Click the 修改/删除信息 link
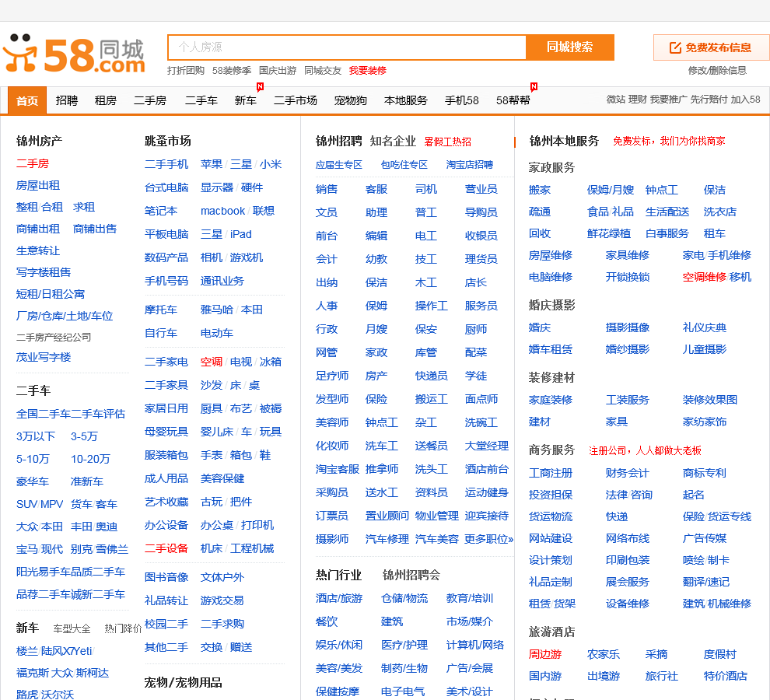Image resolution: width=770 pixels, height=700 pixels. [x=717, y=71]
